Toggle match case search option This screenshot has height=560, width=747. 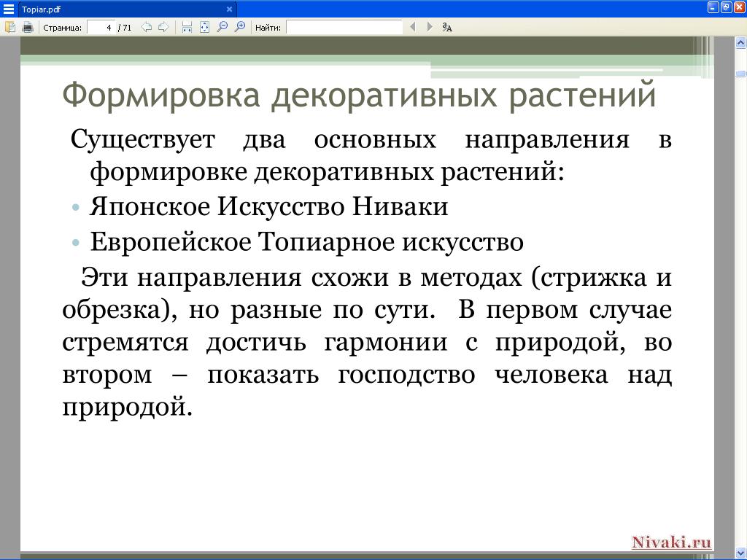click(x=447, y=27)
